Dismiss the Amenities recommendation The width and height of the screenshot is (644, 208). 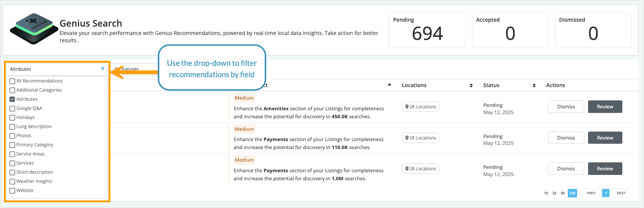click(566, 107)
